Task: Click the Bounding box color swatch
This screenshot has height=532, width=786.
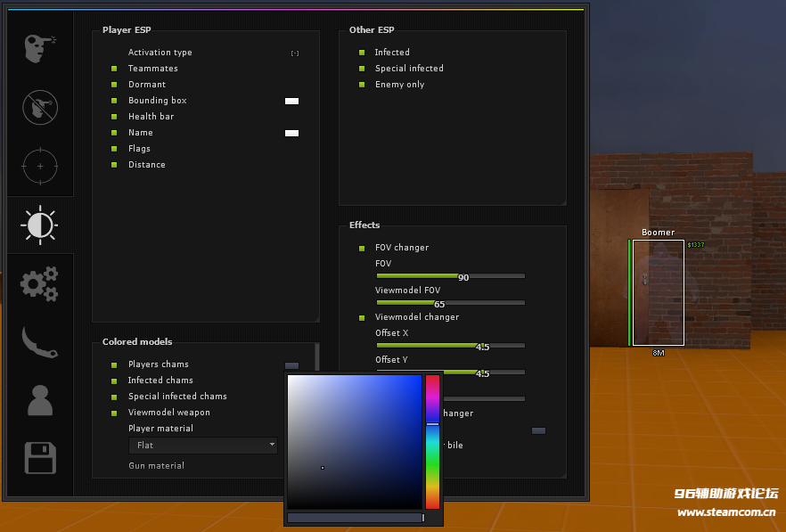Action: click(x=291, y=101)
